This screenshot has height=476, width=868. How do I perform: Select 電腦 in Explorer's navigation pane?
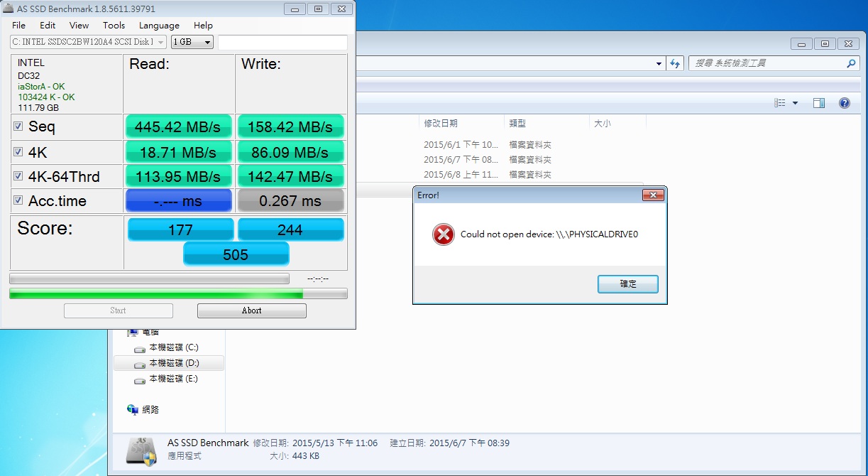click(150, 332)
